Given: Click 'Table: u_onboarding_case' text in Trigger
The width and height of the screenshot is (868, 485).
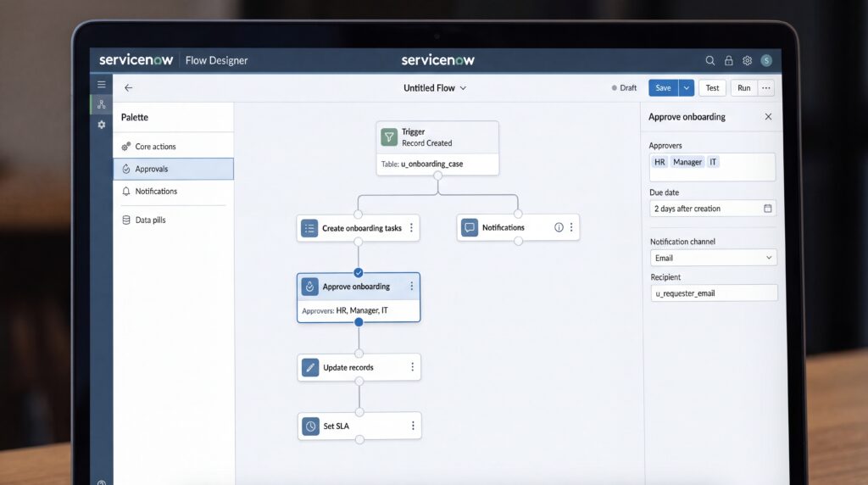Looking at the screenshot, I should [x=422, y=164].
